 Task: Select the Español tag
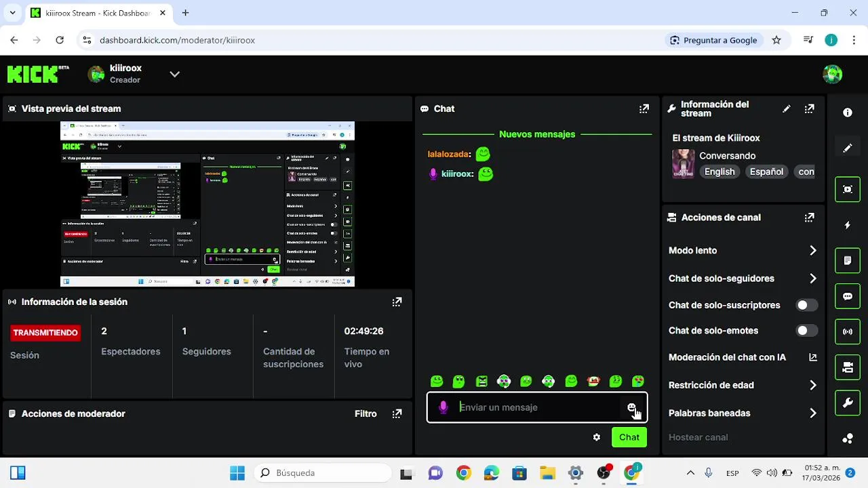[766, 171]
